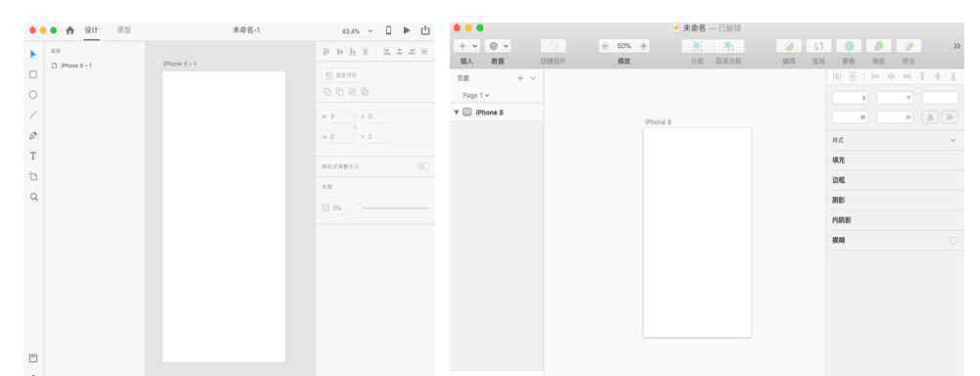Click the X position field in Sketch inspector
This screenshot has height=376, width=980.
coord(851,98)
